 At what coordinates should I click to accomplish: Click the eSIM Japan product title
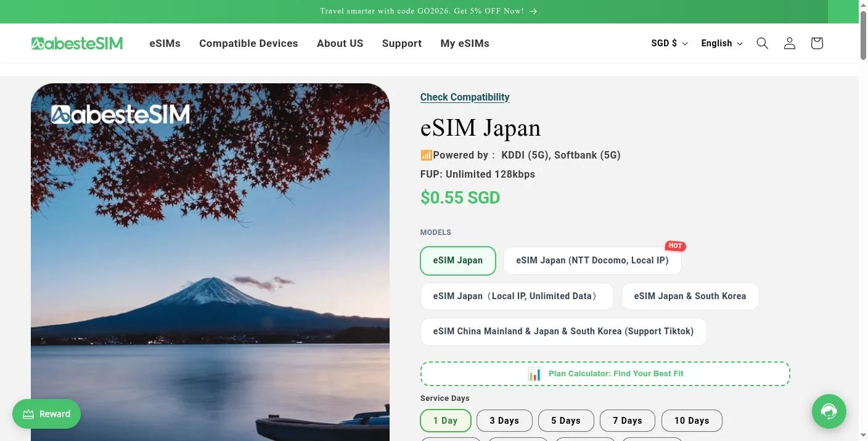(481, 128)
